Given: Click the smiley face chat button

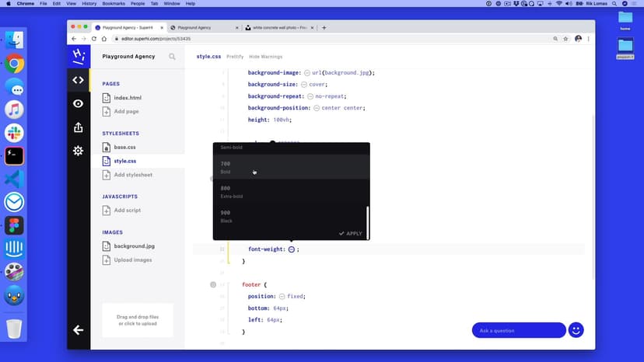Looking at the screenshot, I should (576, 330).
